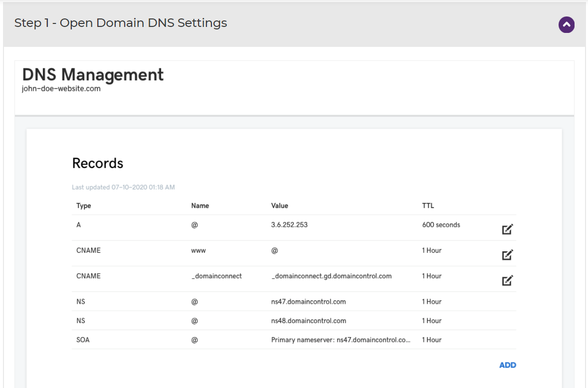Edit the _domainconnect CNAME record
This screenshot has width=588, height=388.
[x=507, y=280]
